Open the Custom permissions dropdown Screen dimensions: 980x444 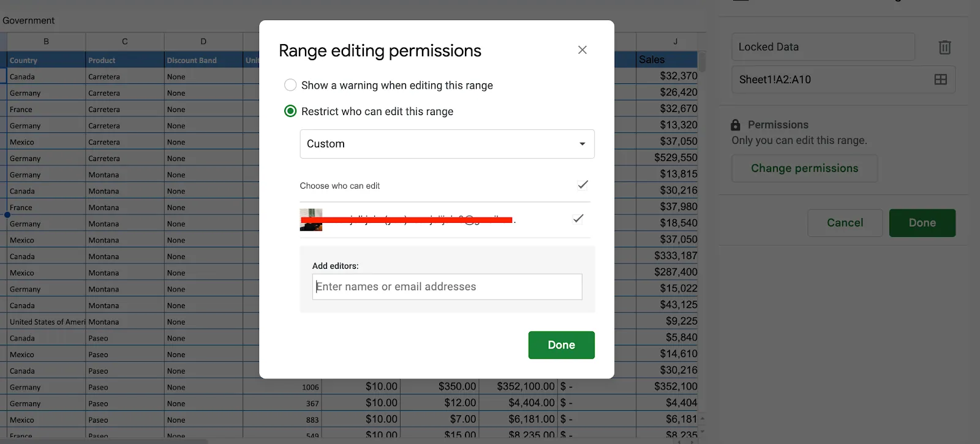[447, 144]
